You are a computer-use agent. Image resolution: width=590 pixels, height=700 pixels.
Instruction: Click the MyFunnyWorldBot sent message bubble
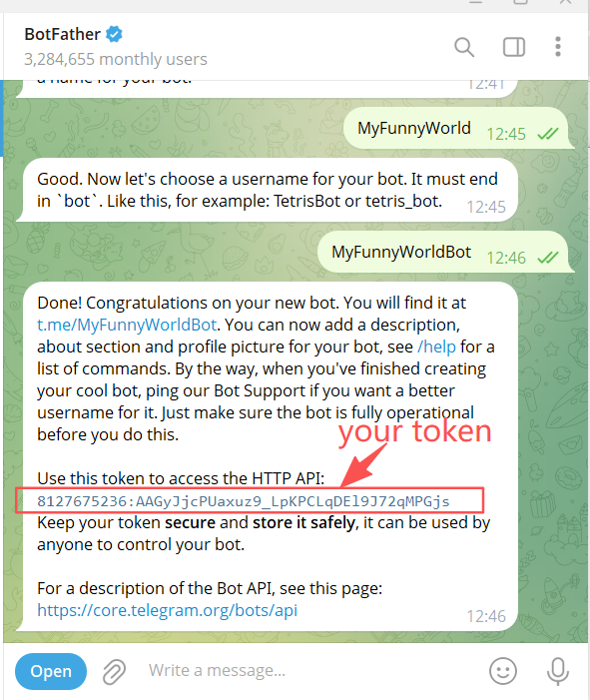point(445,253)
